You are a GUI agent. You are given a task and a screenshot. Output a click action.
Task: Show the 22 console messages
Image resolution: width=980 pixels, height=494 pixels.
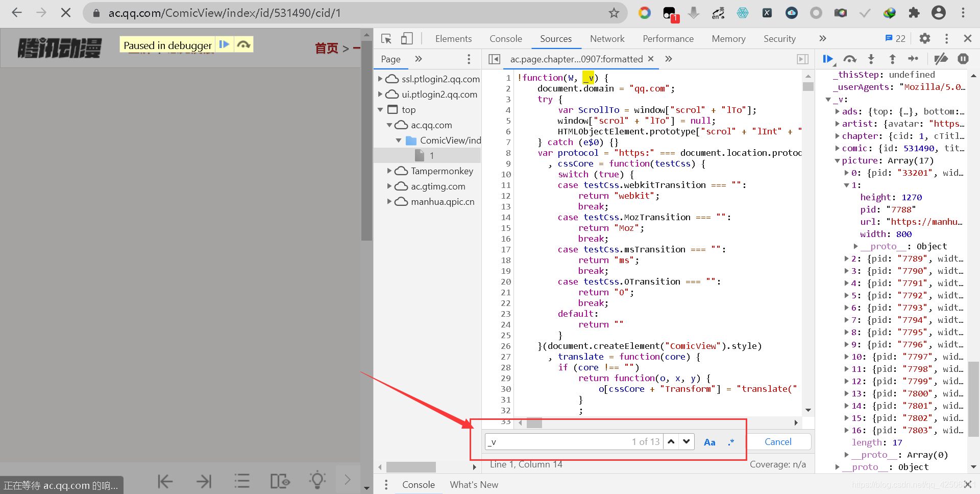[x=895, y=39]
